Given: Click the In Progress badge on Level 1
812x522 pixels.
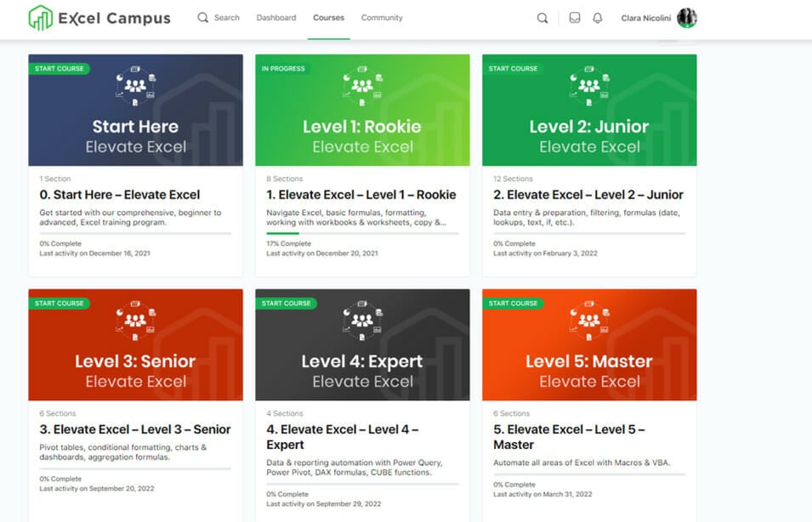Looking at the screenshot, I should (x=283, y=69).
